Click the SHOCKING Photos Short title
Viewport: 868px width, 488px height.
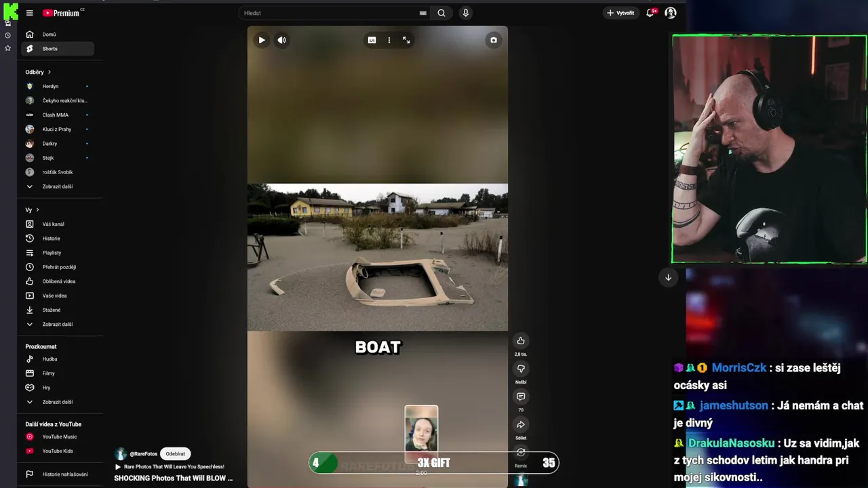point(174,478)
